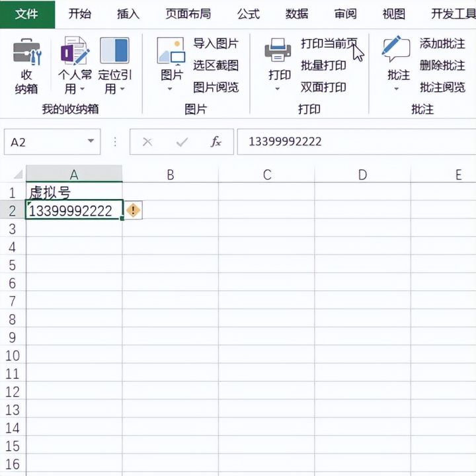Click the formula bar showing 13399992222
The width and height of the screenshot is (476, 476).
point(356,141)
